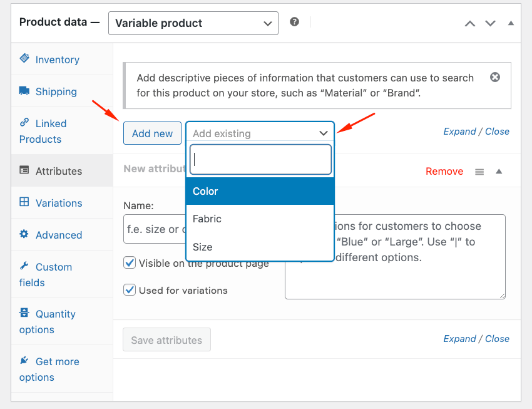Viewport: 532px width, 409px height.
Task: Dismiss the descriptive info notice
Action: point(495,78)
